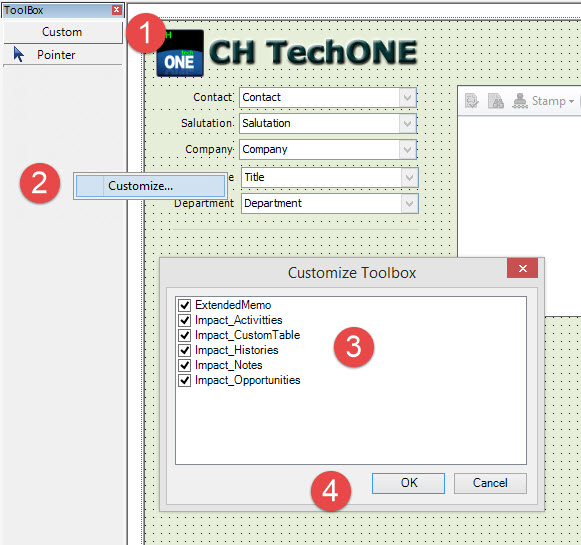Image resolution: width=581 pixels, height=545 pixels.
Task: Click the CH TechONE heading text
Action: click(313, 52)
